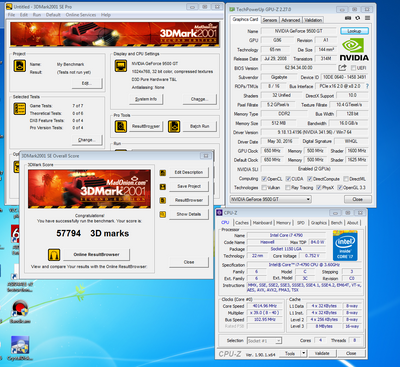Open the Online Services menu
The image size is (400, 367).
click(81, 15)
